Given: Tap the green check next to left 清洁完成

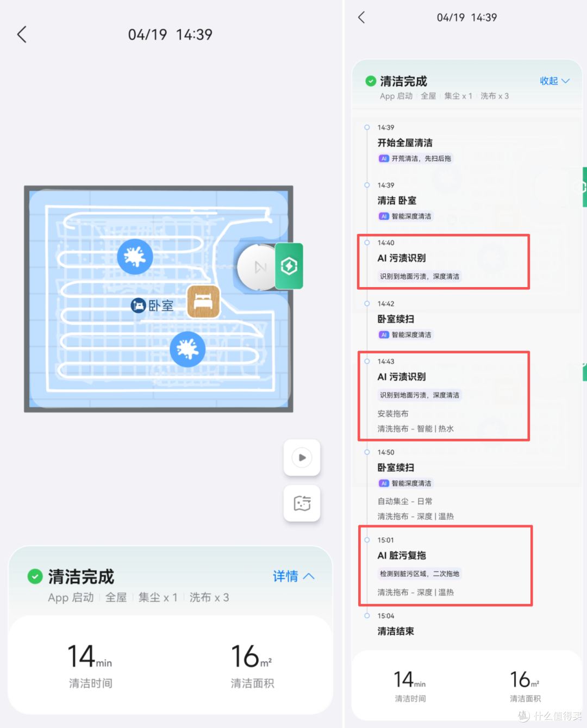Looking at the screenshot, I should [35, 576].
